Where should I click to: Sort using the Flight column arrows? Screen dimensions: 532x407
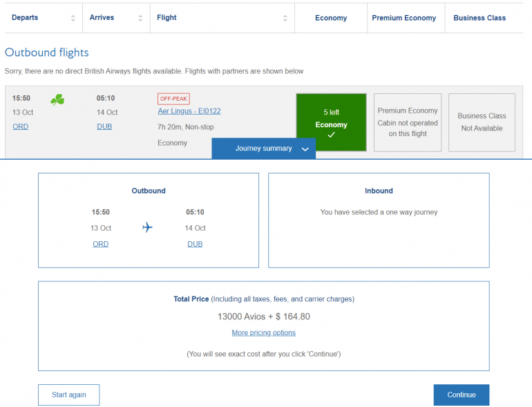point(285,18)
